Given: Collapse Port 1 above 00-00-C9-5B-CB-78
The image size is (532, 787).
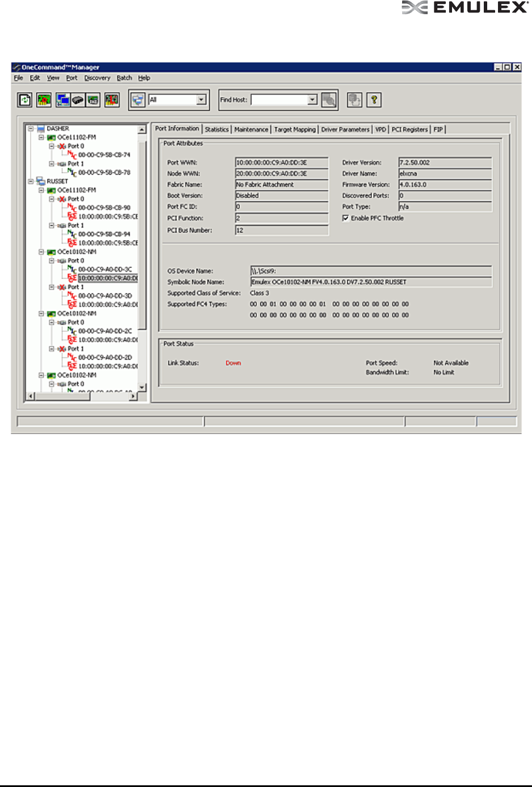Looking at the screenshot, I should 52,163.
